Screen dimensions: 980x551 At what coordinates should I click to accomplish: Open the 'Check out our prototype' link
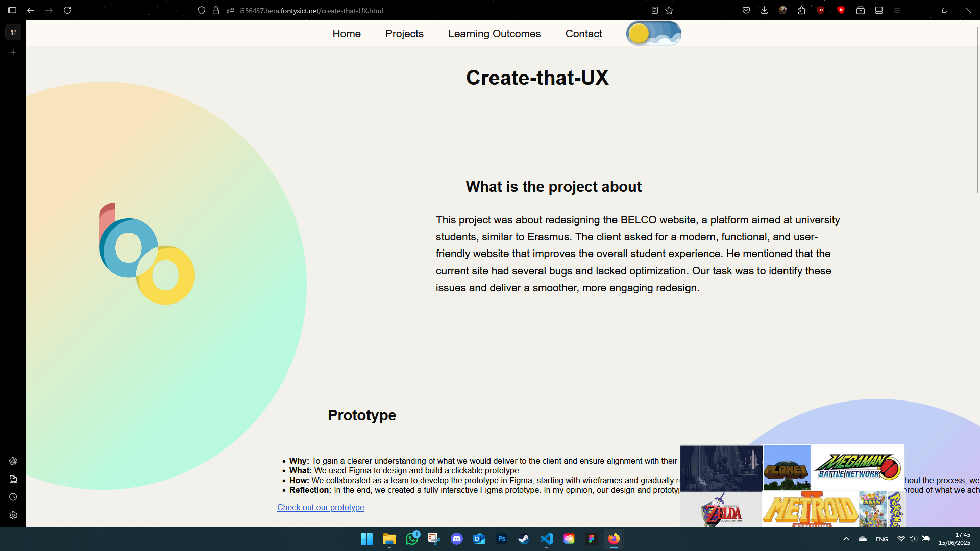click(320, 507)
